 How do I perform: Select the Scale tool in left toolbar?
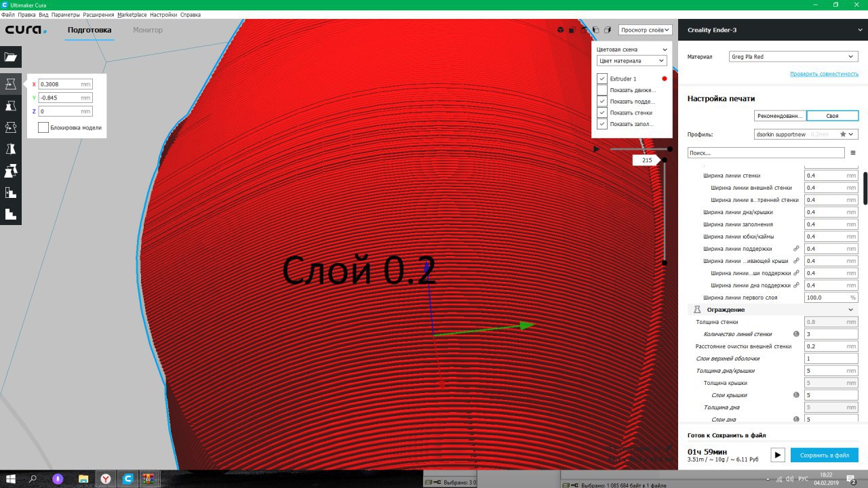click(11, 106)
